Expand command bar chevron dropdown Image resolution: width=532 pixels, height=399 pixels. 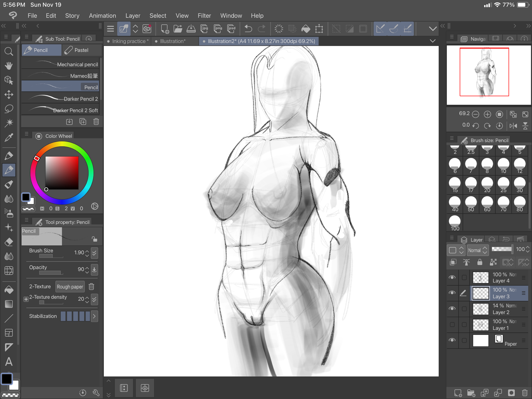tap(433, 29)
